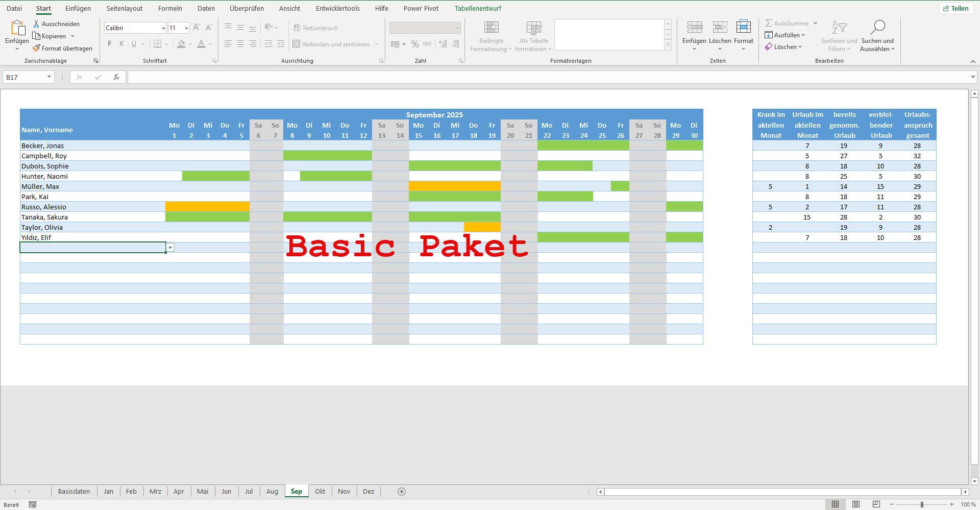Viewport: 980px width, 510px height.
Task: Switch to the Basisdaten sheet tab
Action: (x=74, y=492)
